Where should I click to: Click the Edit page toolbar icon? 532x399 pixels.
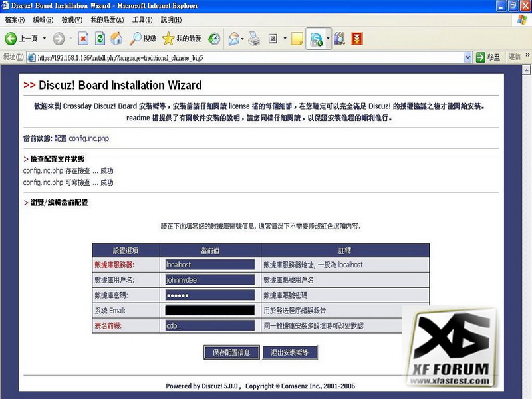[x=273, y=39]
